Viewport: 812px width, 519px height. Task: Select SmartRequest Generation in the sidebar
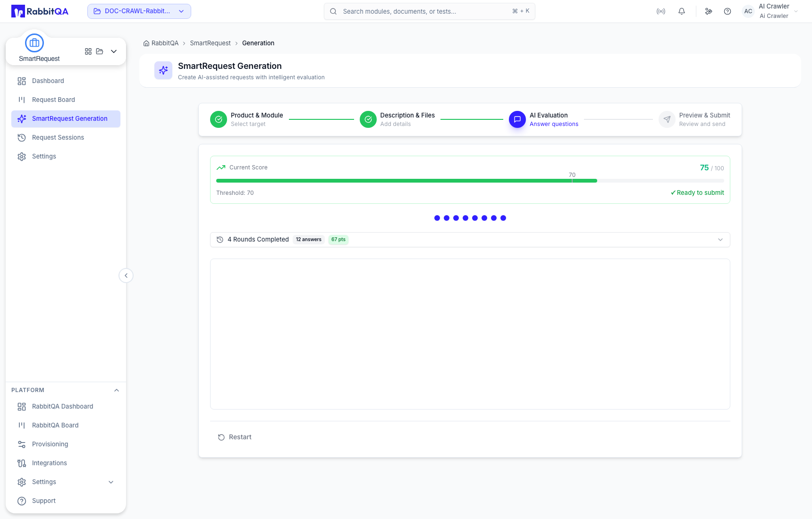(x=66, y=119)
